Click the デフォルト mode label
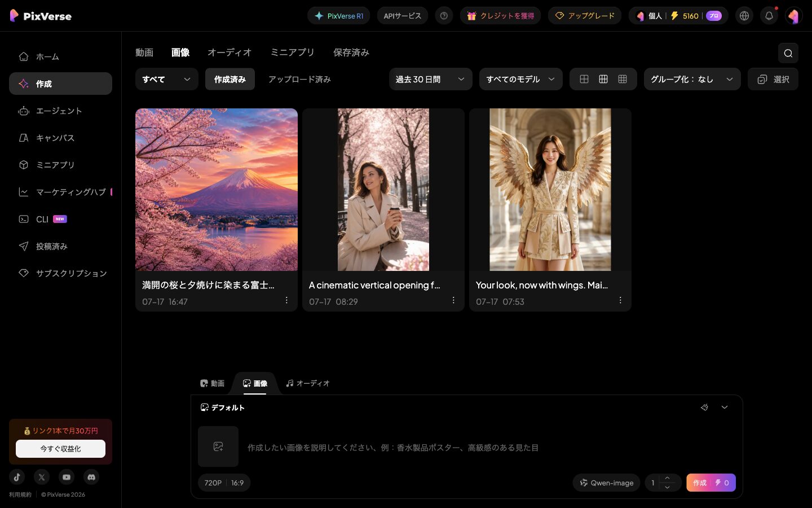This screenshot has width=812, height=508. coord(222,407)
